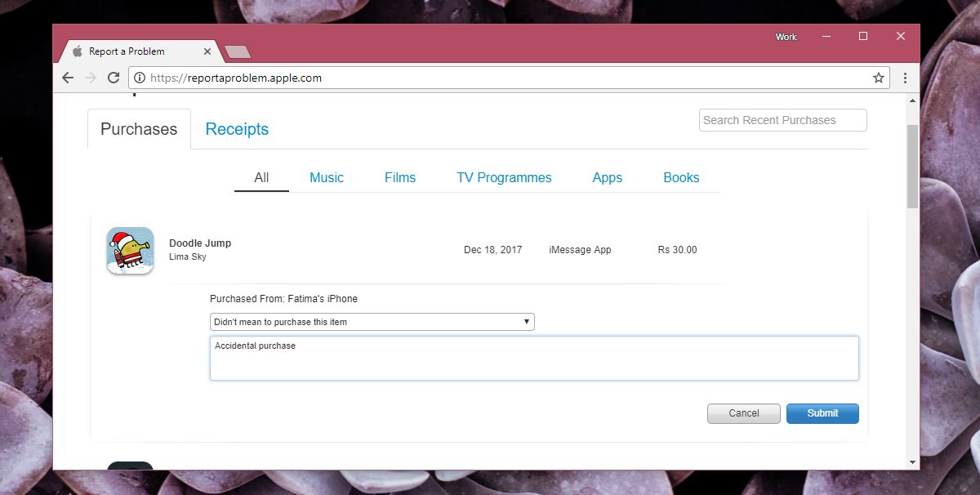Filter purchases by Music
The image size is (980, 495).
(x=327, y=177)
